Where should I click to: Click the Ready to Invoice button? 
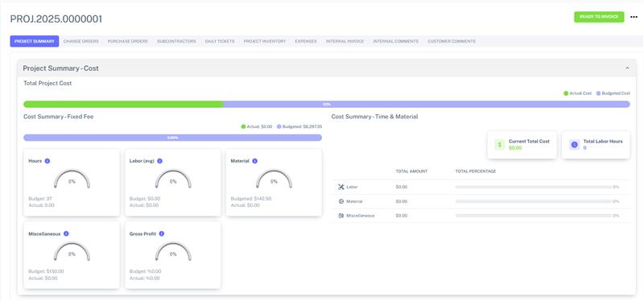click(599, 17)
